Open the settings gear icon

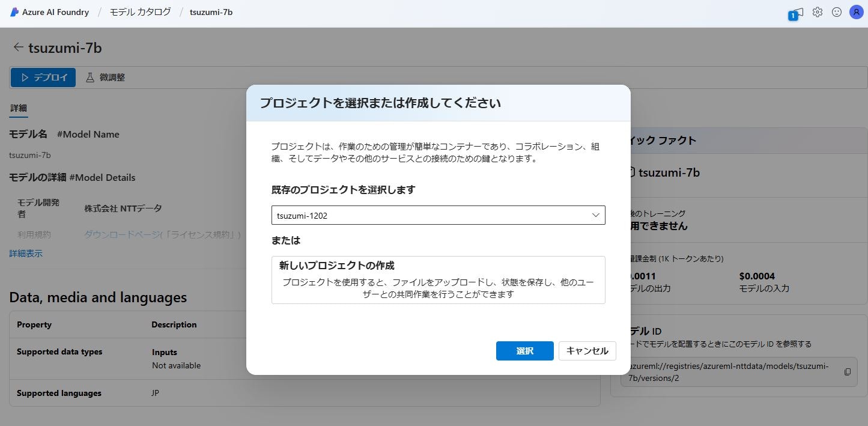pyautogui.click(x=818, y=12)
